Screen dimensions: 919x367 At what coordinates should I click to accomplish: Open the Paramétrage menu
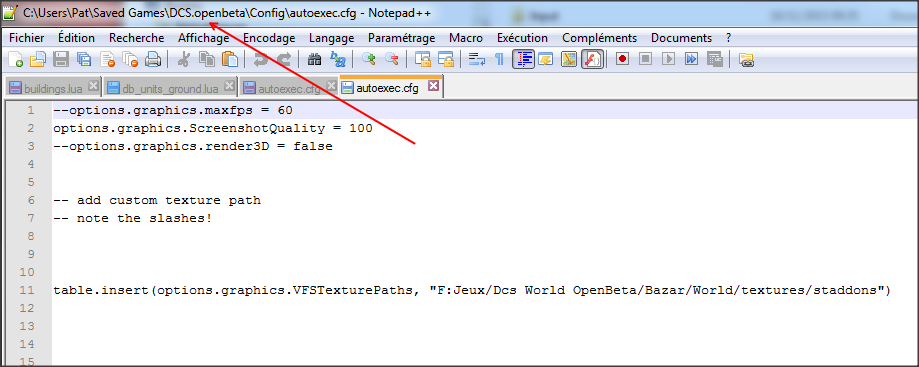pyautogui.click(x=401, y=38)
